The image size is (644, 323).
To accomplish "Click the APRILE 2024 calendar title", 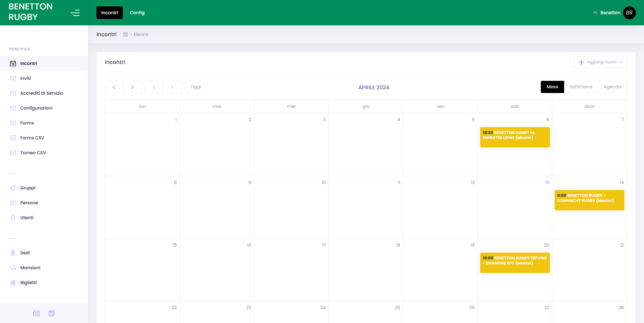I will (x=374, y=87).
